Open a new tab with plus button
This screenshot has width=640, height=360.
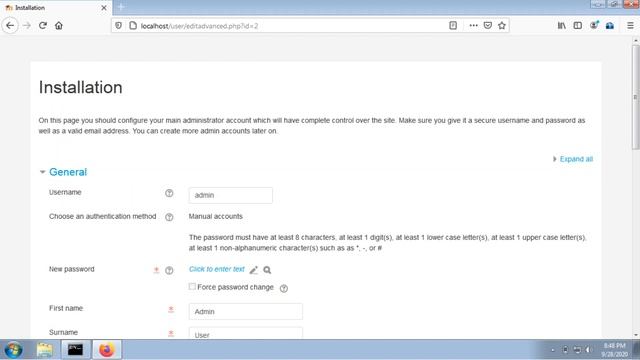point(121,7)
